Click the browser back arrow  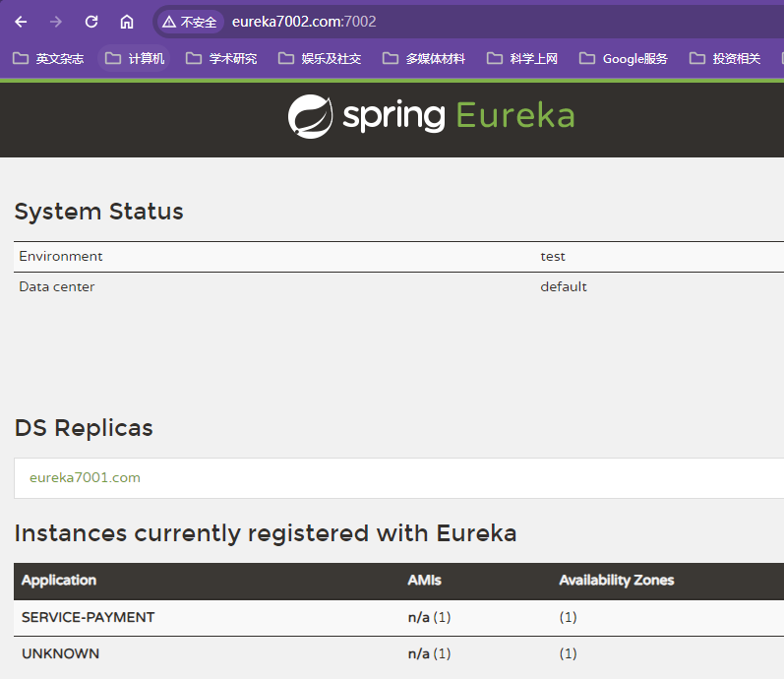coord(21,22)
